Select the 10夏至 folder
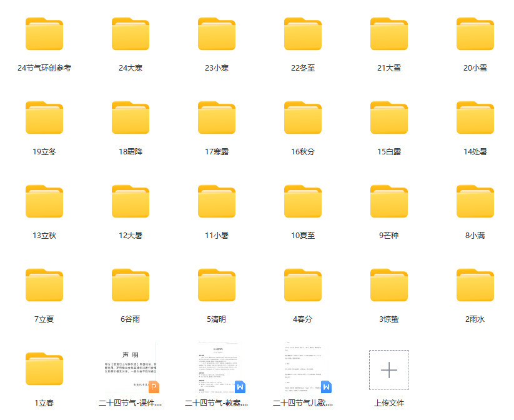 point(303,202)
